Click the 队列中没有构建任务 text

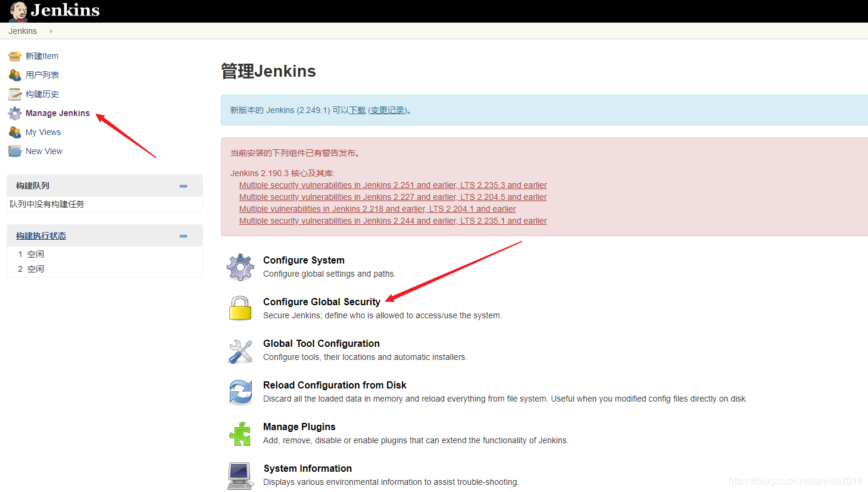(47, 204)
